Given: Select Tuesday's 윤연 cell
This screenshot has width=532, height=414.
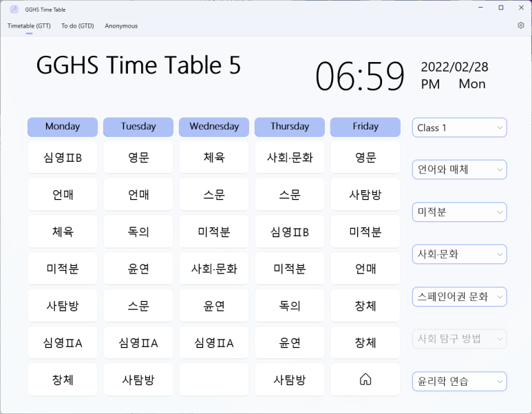Looking at the screenshot, I should pos(138,268).
